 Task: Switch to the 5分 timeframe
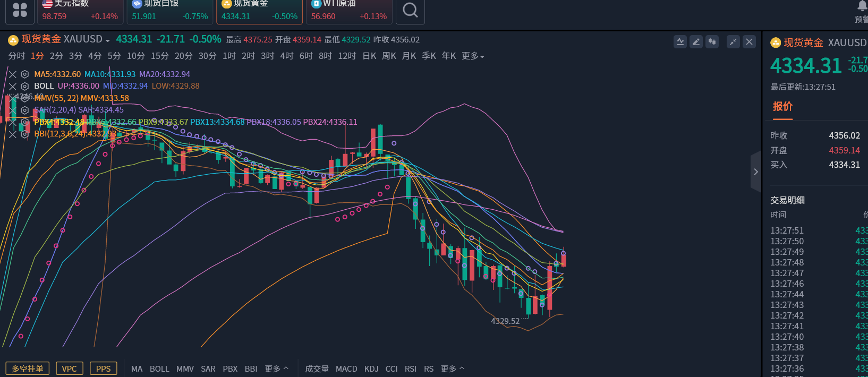(114, 56)
